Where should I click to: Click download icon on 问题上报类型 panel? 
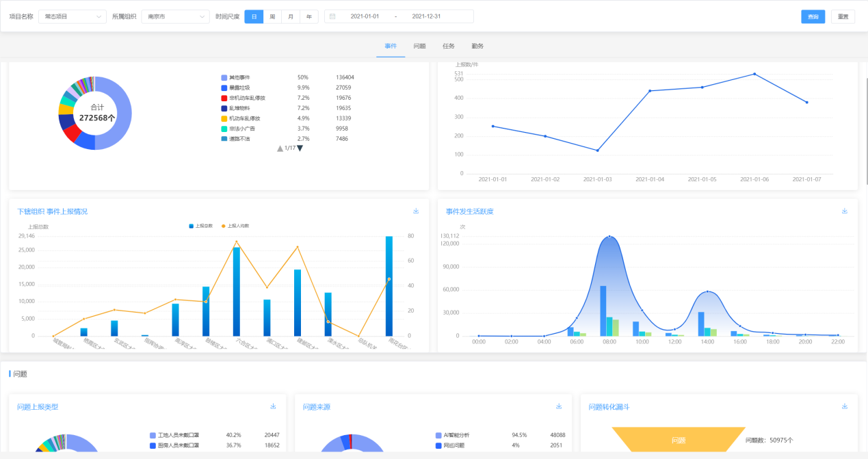point(273,406)
